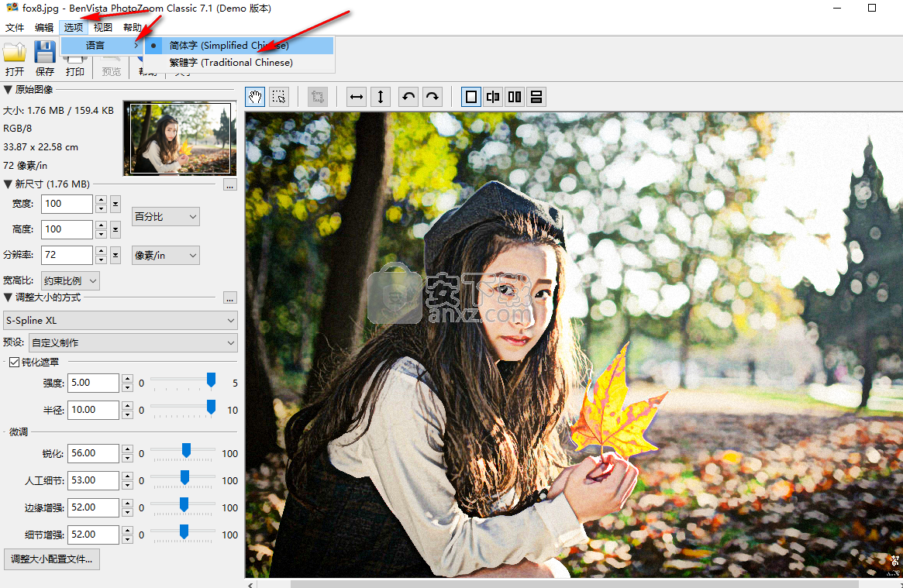Click the 人工细节 artificial detail slider handle
The width and height of the screenshot is (903, 588).
[x=184, y=477]
